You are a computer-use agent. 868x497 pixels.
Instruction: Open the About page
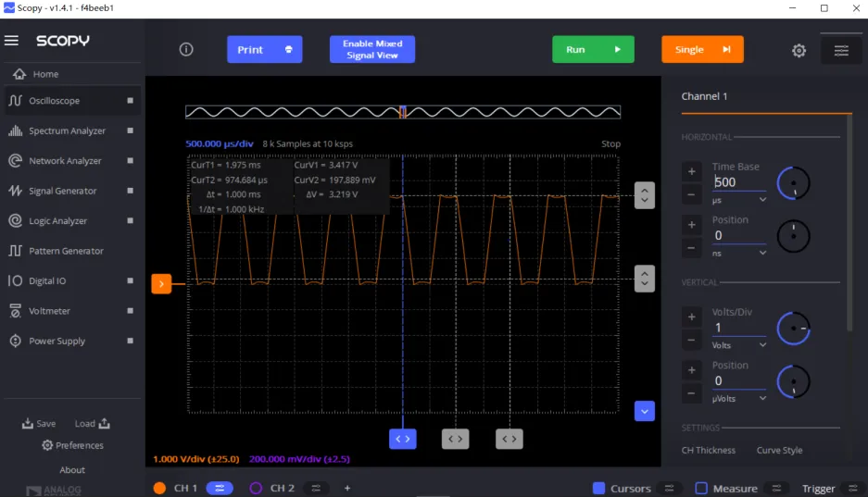pyautogui.click(x=72, y=470)
